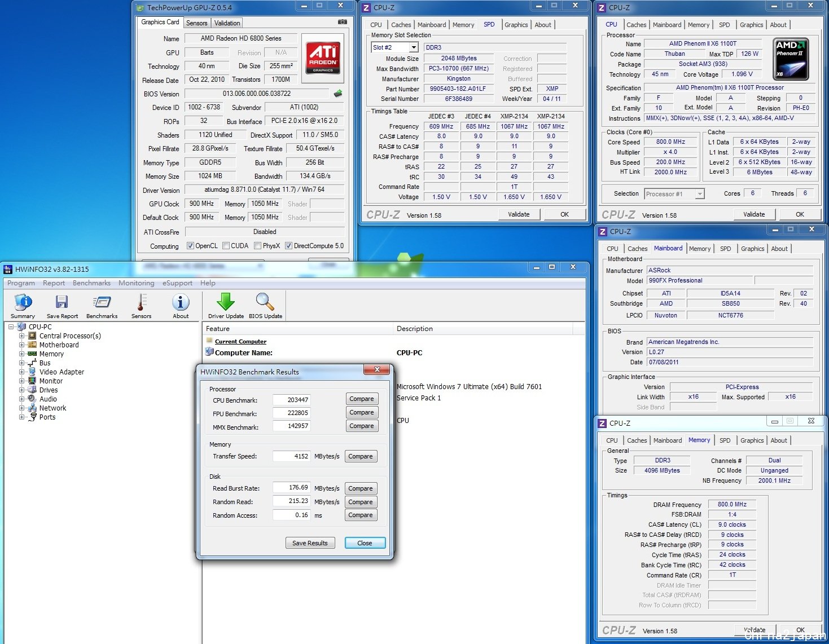Viewport: 829px width, 644px height.
Task: Expand Motherboard node in tree
Action: (x=22, y=345)
